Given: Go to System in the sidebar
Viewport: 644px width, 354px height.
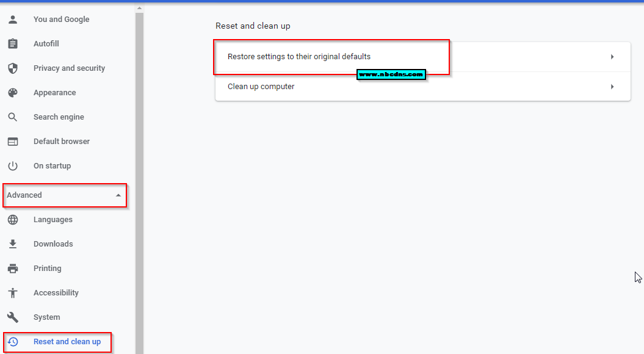Looking at the screenshot, I should [46, 317].
